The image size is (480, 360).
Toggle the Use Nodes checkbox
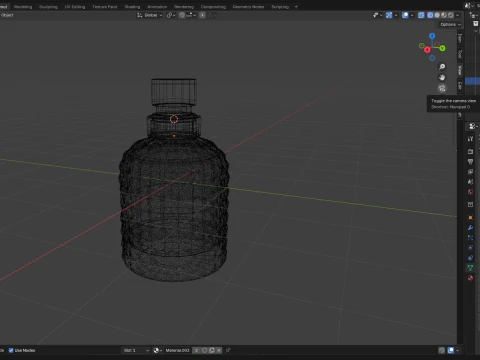coord(11,350)
